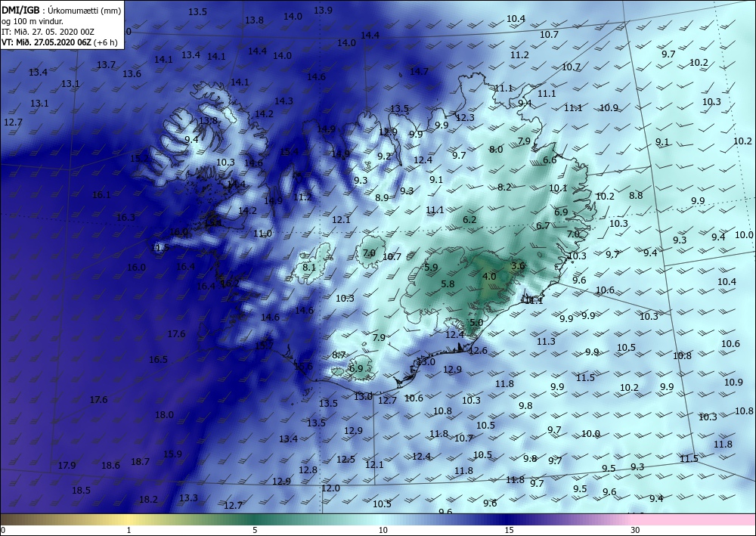This screenshot has width=756, height=536.
Task: Click the map value 12.6
Action: tap(479, 351)
